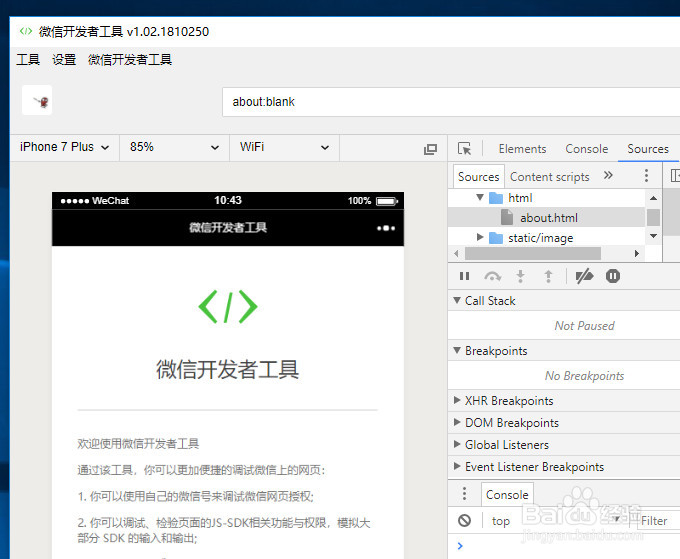Click the static/image folder icon
The width and height of the screenshot is (680, 559).
click(496, 238)
